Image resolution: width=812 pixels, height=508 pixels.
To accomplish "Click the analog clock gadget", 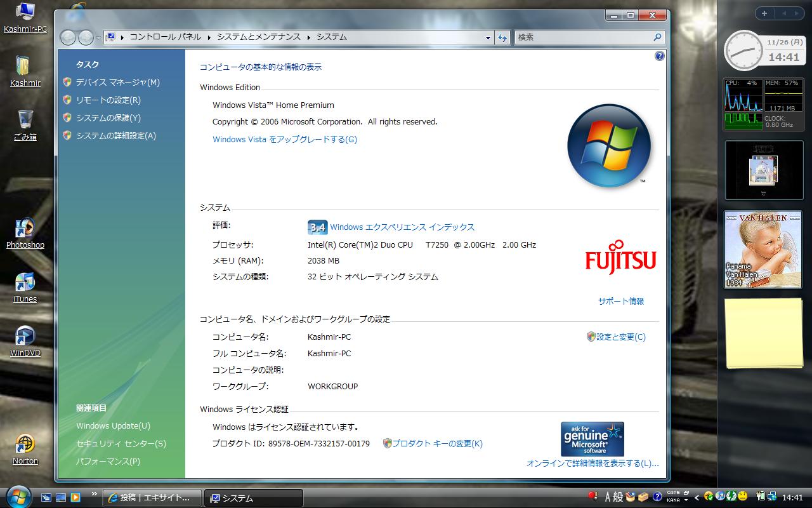I will coord(743,50).
